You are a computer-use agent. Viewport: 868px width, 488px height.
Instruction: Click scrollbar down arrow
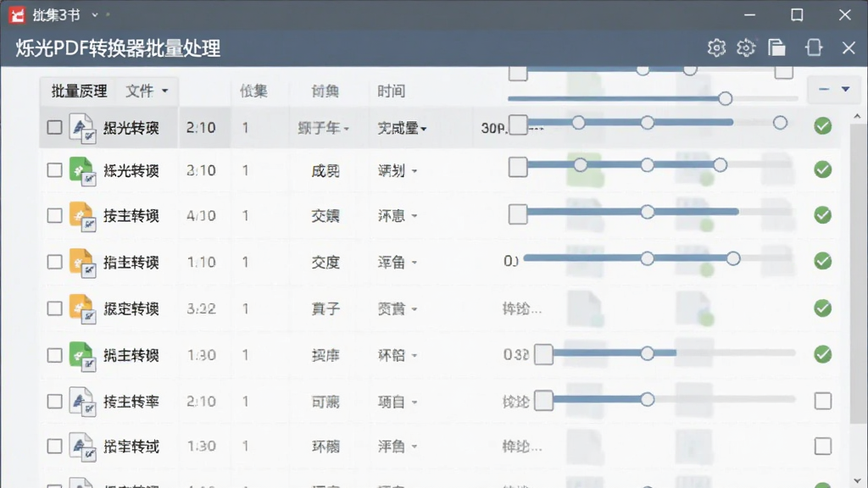tap(857, 481)
